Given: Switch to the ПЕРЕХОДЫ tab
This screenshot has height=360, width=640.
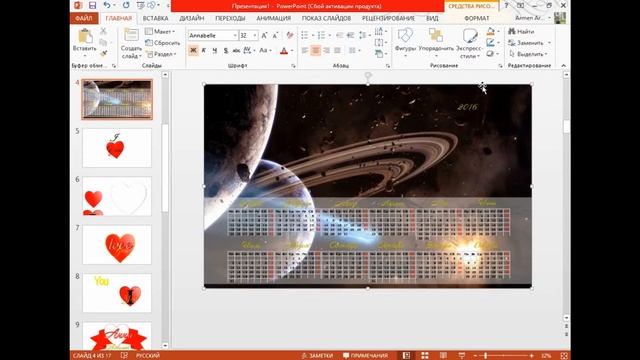Looking at the screenshot, I should tap(230, 18).
